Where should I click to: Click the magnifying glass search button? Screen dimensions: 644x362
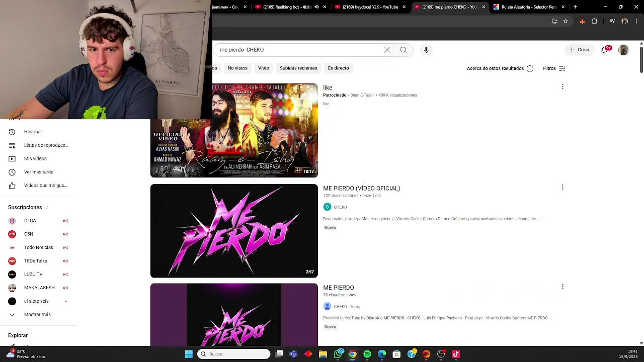coord(403,50)
